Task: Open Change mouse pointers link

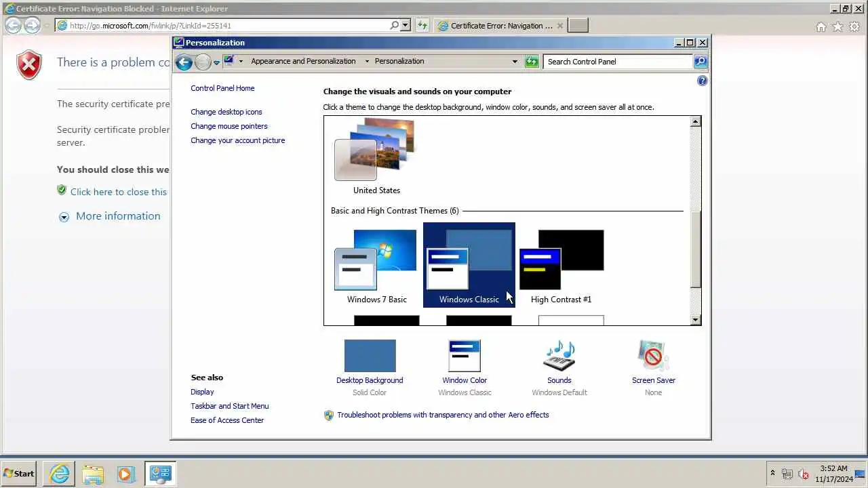Action: pos(229,126)
